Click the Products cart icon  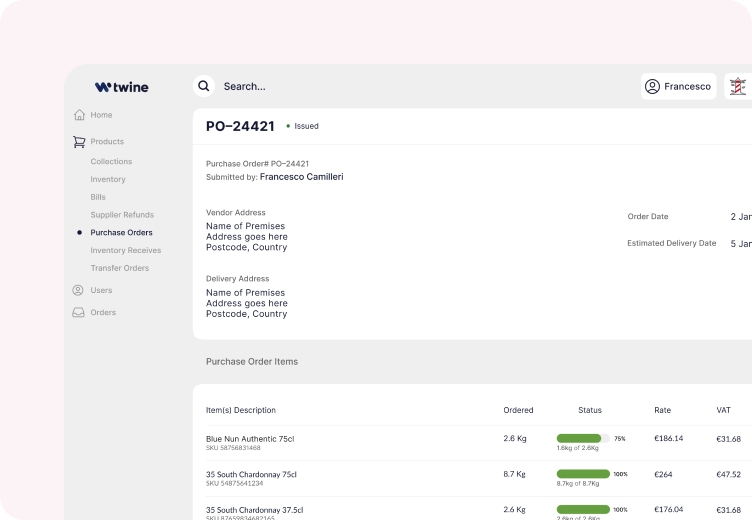tap(79, 142)
